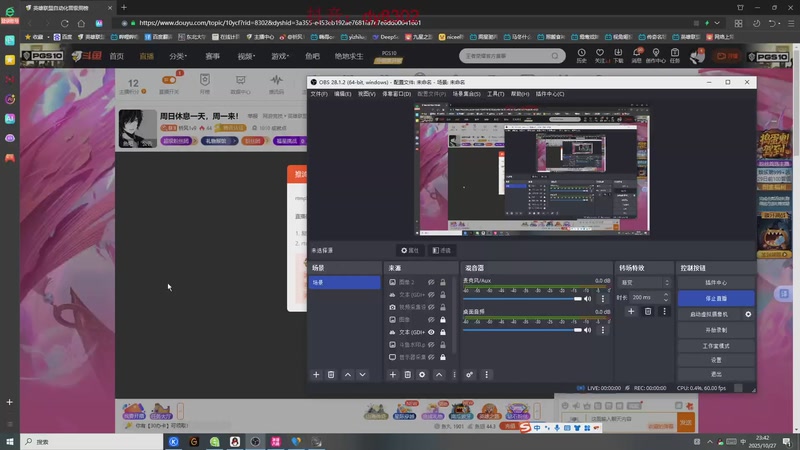Open OBS 设置 settings button

pyautogui.click(x=716, y=360)
